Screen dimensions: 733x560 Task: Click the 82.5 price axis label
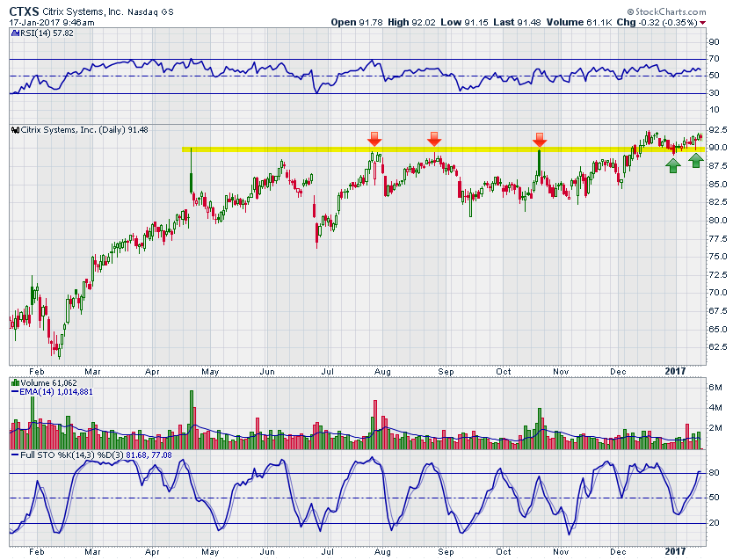(x=717, y=202)
